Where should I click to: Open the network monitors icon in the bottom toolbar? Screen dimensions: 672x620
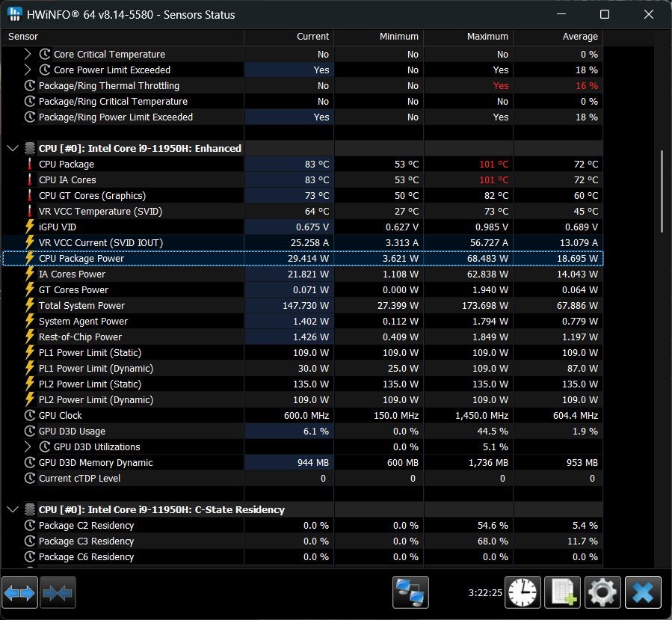tap(410, 592)
